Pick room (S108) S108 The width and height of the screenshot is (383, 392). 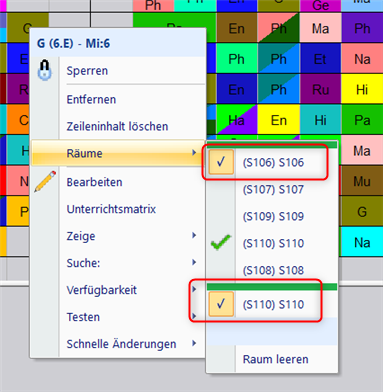point(272,270)
